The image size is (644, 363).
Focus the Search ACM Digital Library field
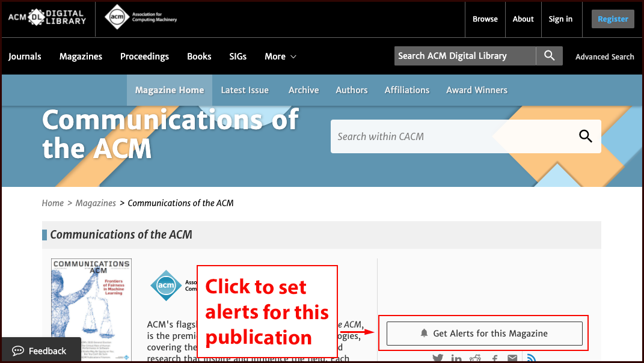click(x=465, y=55)
